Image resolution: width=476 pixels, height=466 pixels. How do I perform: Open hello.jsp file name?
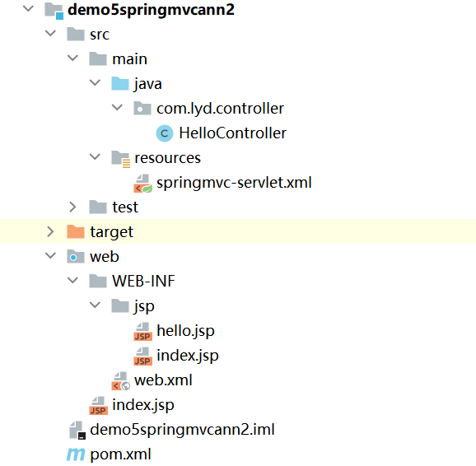point(185,331)
